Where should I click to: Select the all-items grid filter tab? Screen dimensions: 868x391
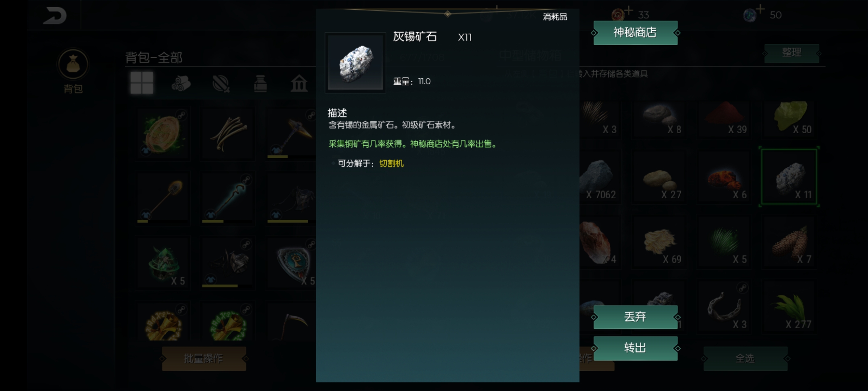pyautogui.click(x=142, y=83)
